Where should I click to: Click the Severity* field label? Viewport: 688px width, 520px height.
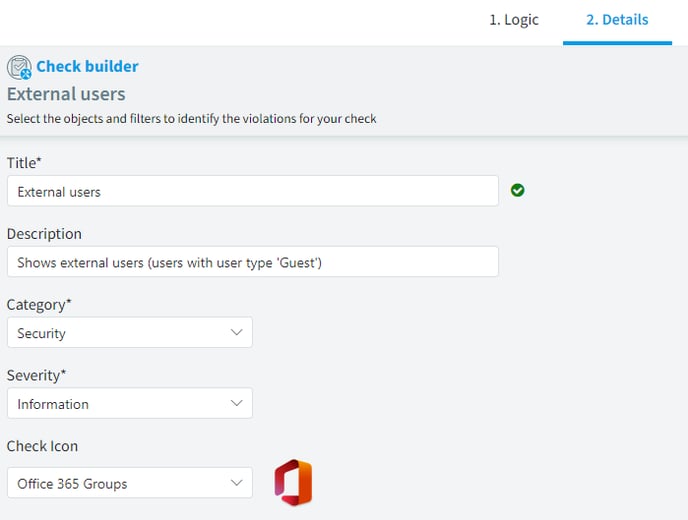click(x=36, y=375)
